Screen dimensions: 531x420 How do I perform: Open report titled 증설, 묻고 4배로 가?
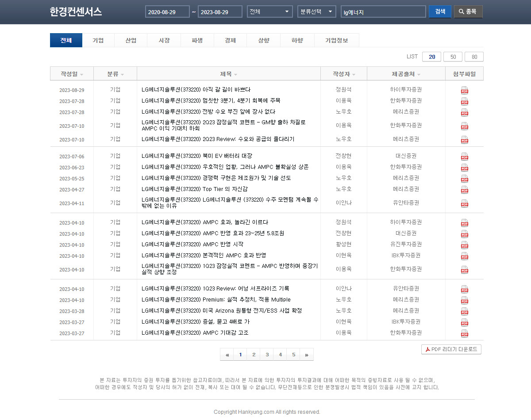pyautogui.click(x=196, y=322)
